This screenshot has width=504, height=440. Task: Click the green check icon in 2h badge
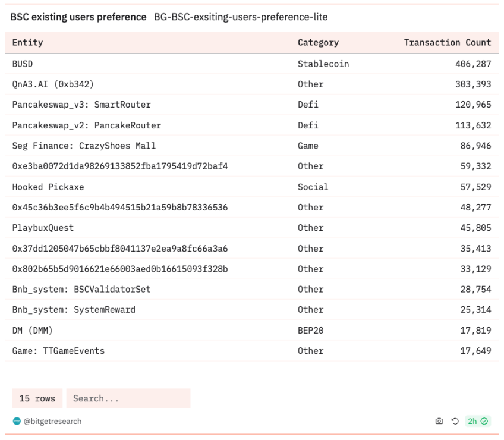pos(484,421)
